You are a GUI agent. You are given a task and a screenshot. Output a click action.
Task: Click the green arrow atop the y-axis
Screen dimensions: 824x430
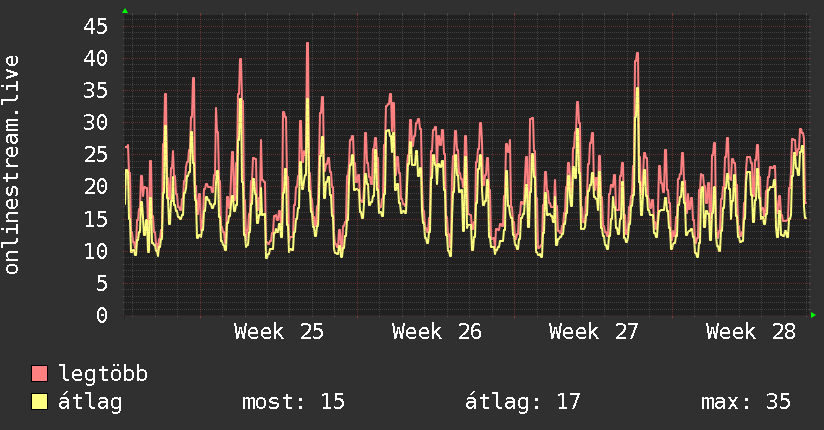click(x=125, y=11)
